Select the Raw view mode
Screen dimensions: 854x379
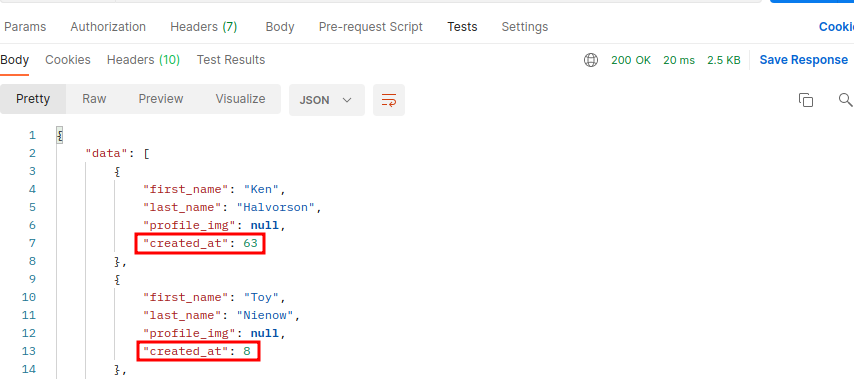click(x=94, y=99)
